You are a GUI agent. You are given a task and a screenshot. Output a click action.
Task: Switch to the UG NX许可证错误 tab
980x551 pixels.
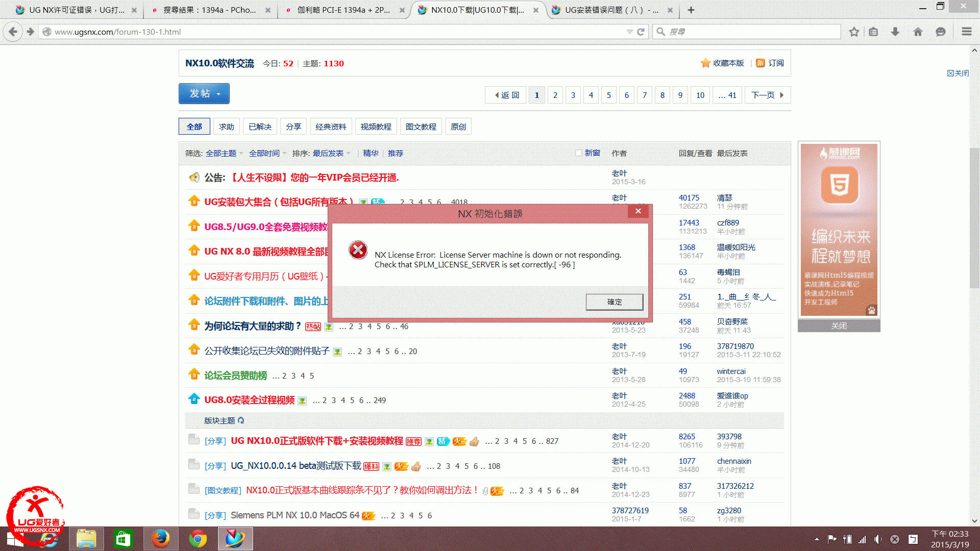77,10
